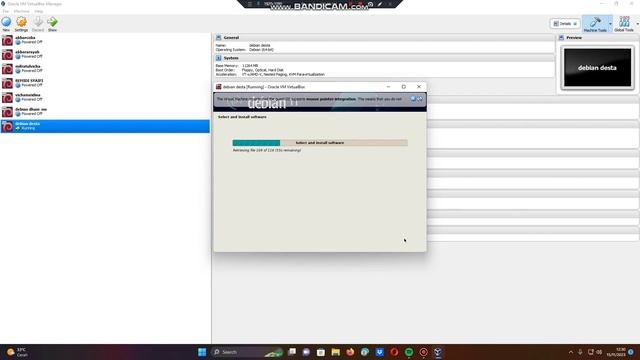Open Microsoft Edge from the taskbar
Screen dimensions: 640x360
(365, 352)
